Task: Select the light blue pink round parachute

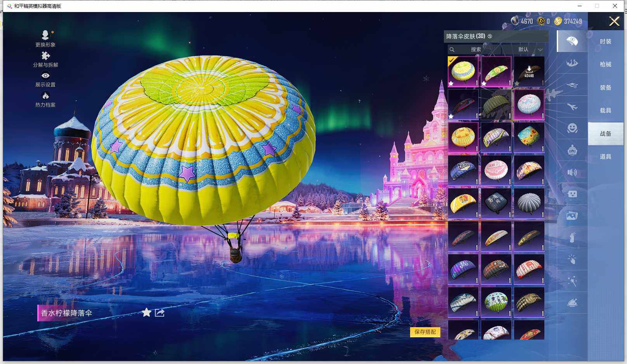Action: coord(529,104)
